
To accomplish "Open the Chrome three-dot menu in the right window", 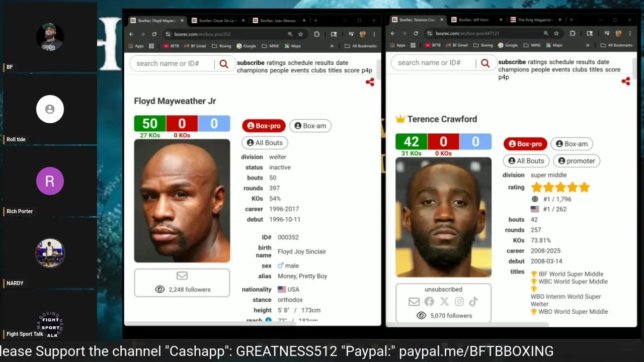I will [629, 33].
